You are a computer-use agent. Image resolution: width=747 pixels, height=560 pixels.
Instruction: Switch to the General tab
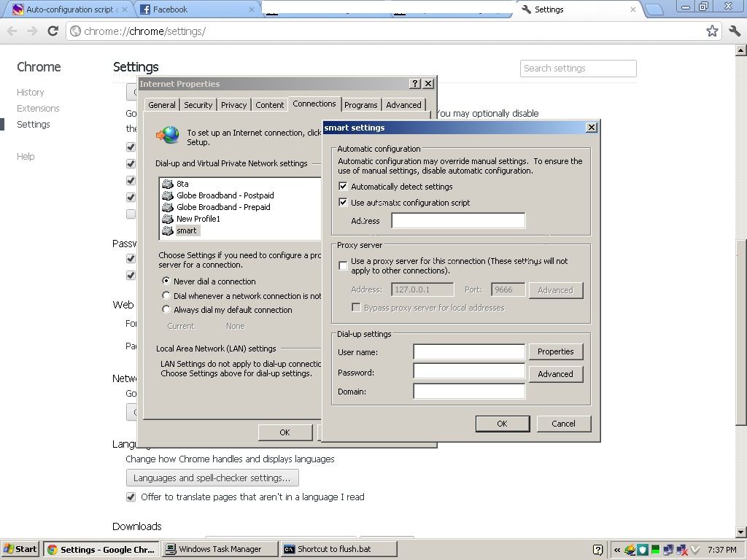[x=161, y=105]
